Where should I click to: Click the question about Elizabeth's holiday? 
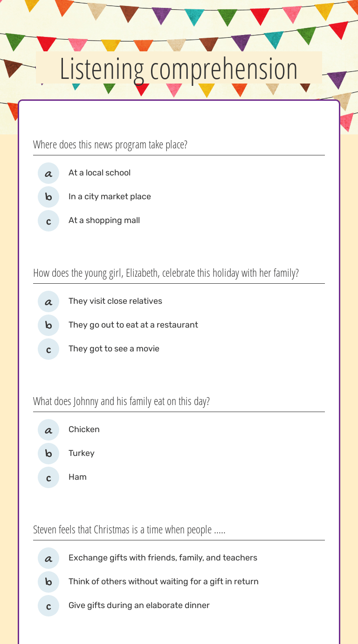pyautogui.click(x=166, y=273)
